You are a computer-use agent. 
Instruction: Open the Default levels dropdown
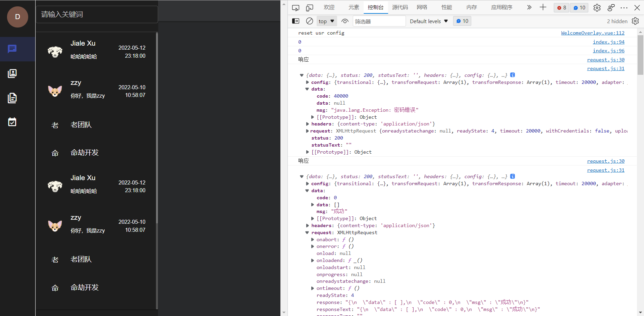coord(429,21)
